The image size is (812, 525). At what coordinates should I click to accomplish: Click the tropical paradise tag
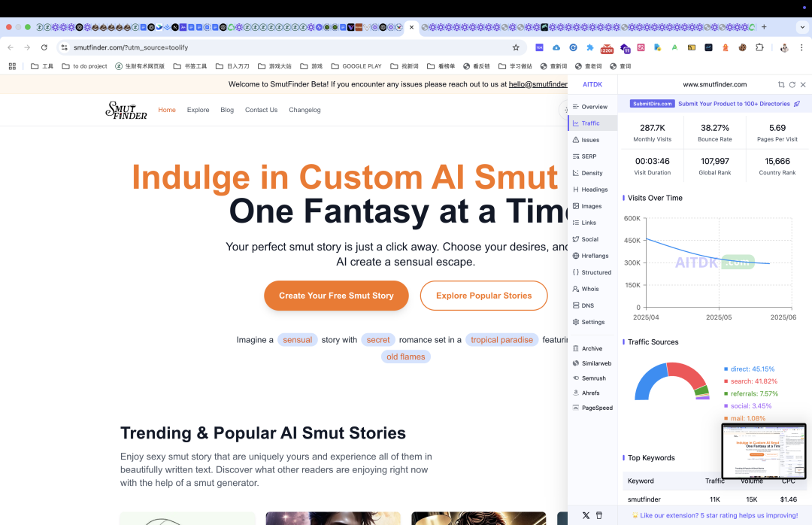tap(501, 339)
